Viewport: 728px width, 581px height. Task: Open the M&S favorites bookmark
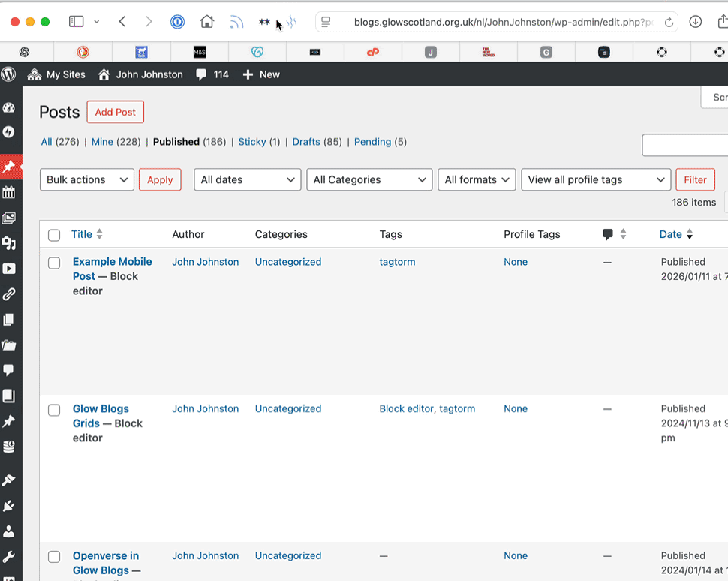click(x=200, y=52)
